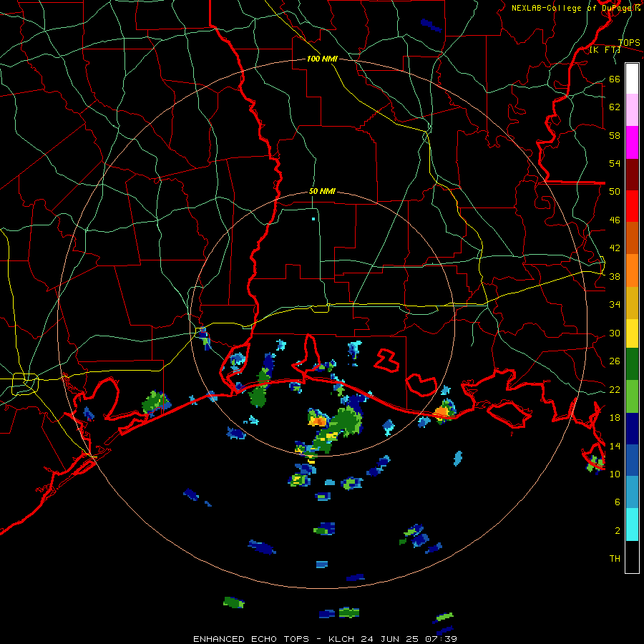Click the "TOPS" legend title
Viewport: 644px width, 644px height.
[x=629, y=43]
